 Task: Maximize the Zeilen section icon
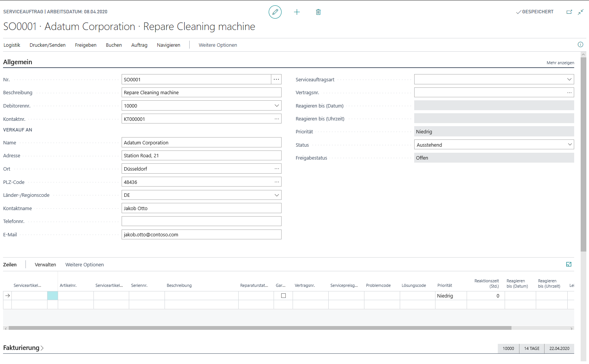coord(569,264)
